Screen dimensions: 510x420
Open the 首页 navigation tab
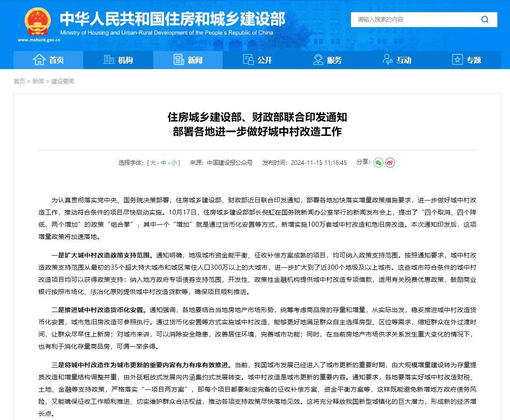(x=48, y=60)
